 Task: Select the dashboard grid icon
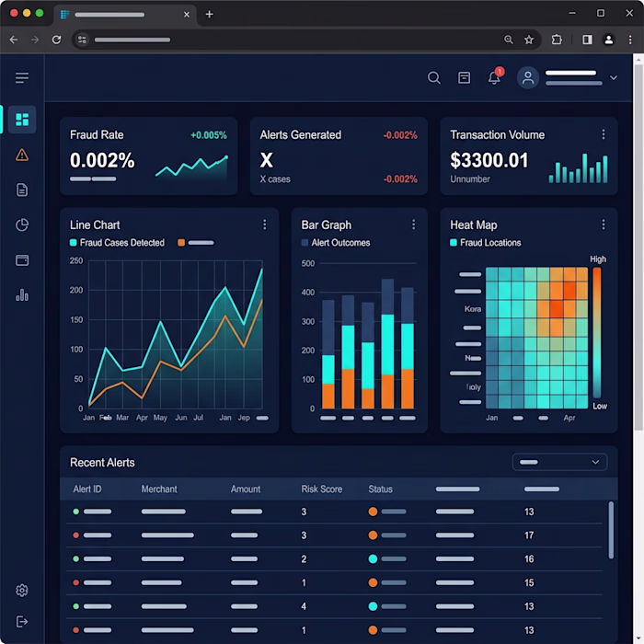[22, 120]
